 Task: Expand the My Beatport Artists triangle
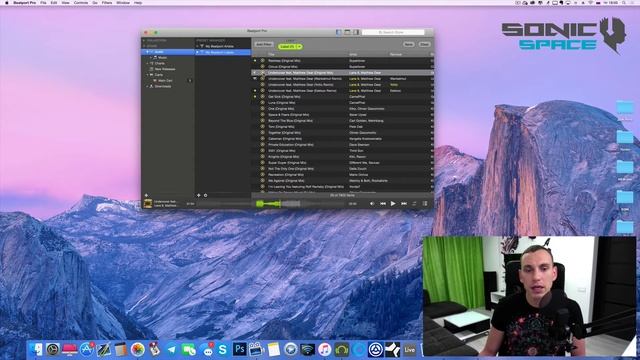coord(198,46)
